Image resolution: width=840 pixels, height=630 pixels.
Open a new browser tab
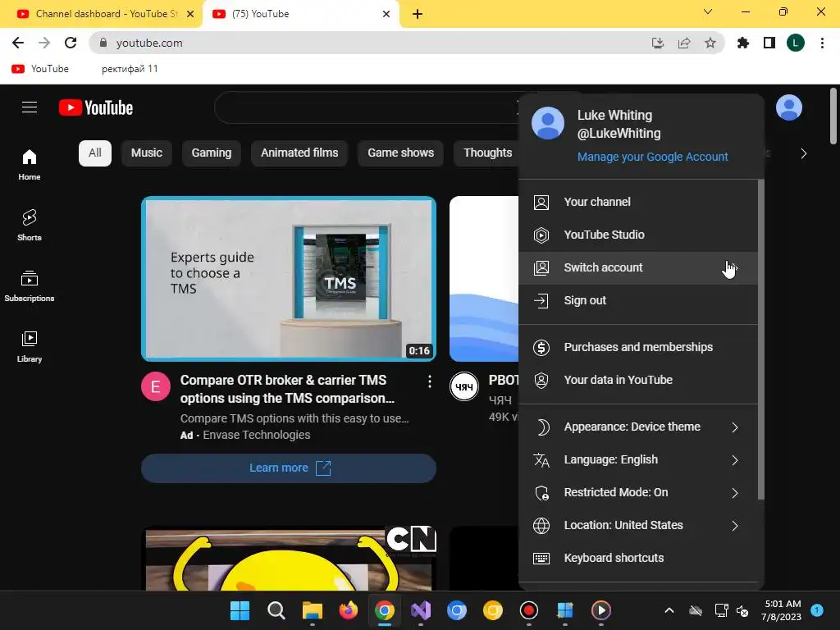(418, 14)
